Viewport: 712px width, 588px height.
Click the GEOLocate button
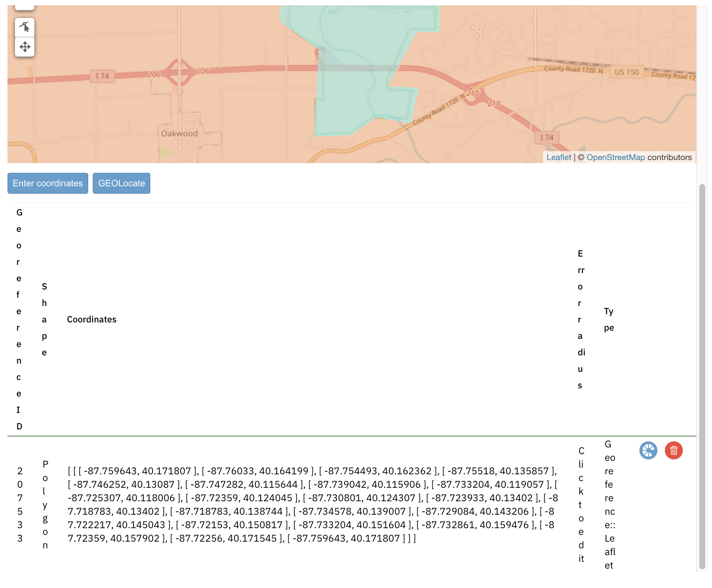121,183
